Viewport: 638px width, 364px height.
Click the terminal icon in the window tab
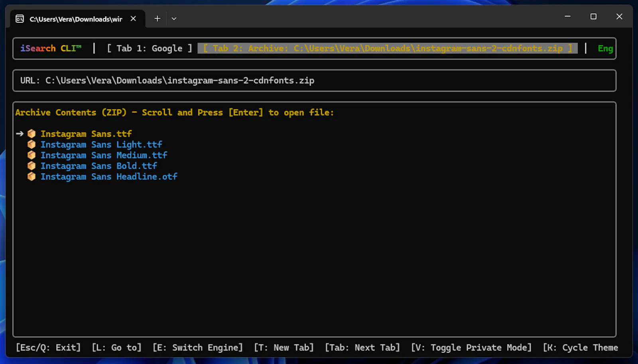point(20,19)
